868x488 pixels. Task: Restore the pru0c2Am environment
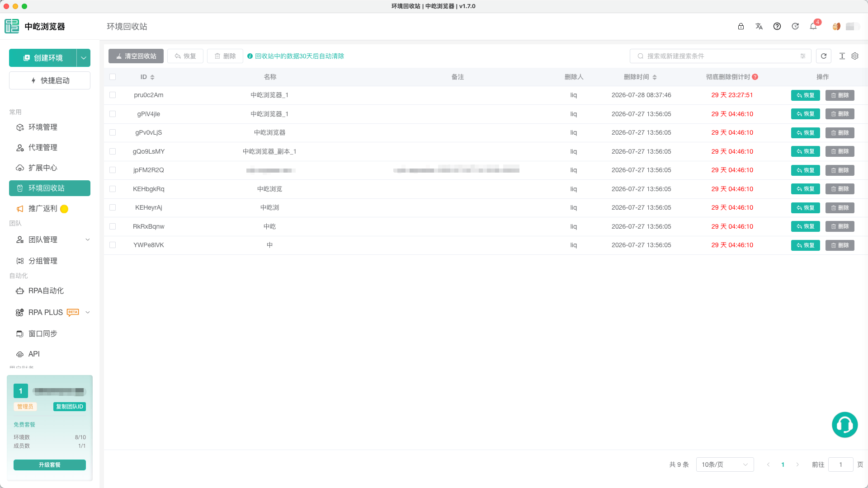[x=806, y=95]
